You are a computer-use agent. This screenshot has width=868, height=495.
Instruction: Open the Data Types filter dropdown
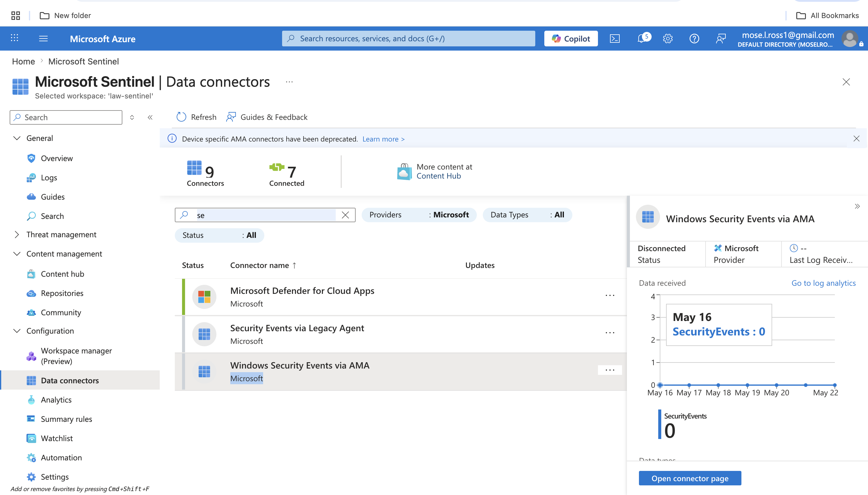pyautogui.click(x=527, y=215)
